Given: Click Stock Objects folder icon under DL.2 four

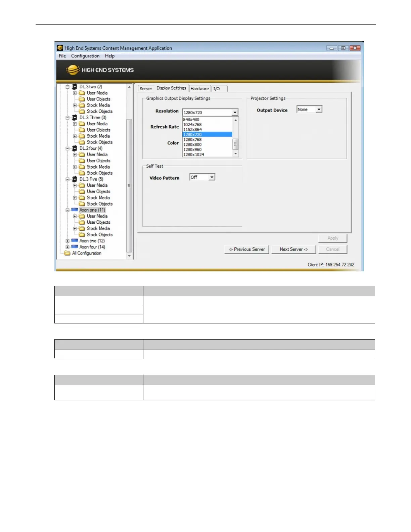Looking at the screenshot, I should pyautogui.click(x=82, y=173).
